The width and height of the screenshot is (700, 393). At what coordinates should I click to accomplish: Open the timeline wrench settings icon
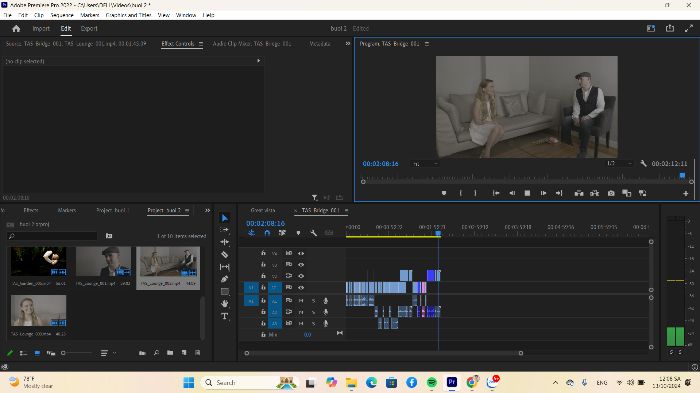314,233
